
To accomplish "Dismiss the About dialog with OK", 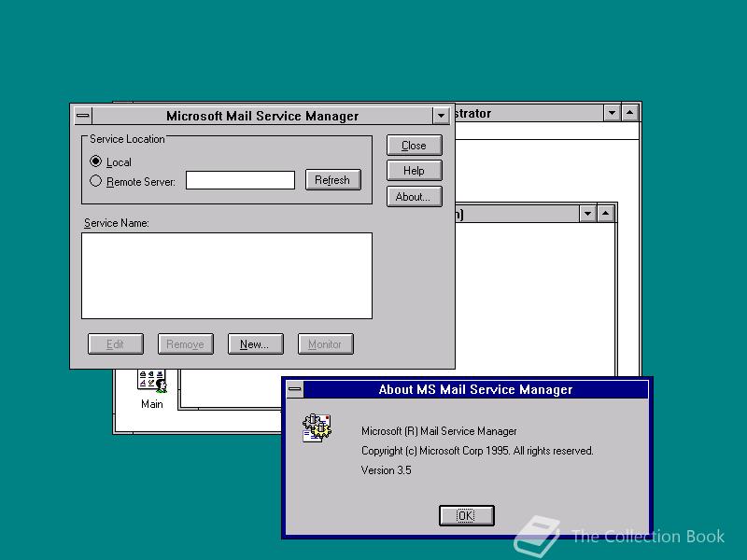I will (x=466, y=516).
